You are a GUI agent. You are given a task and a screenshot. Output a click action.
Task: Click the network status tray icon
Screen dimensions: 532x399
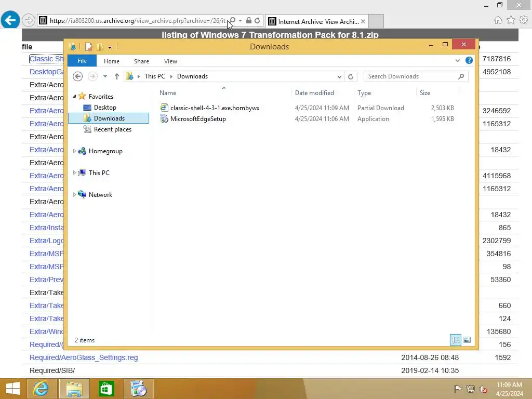tap(471, 389)
